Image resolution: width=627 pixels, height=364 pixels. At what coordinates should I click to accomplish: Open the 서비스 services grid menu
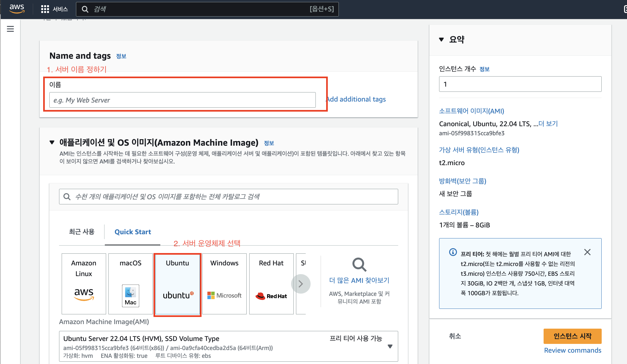point(54,9)
